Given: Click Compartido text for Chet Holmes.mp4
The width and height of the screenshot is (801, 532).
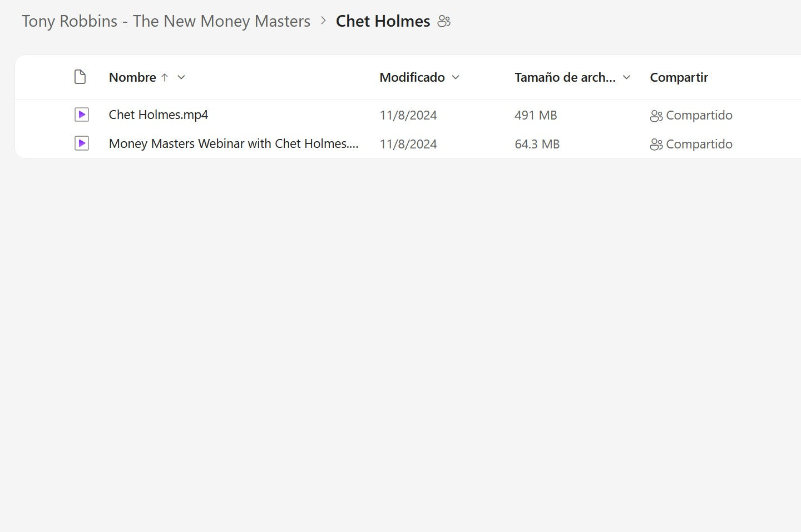Looking at the screenshot, I should pyautogui.click(x=699, y=115).
